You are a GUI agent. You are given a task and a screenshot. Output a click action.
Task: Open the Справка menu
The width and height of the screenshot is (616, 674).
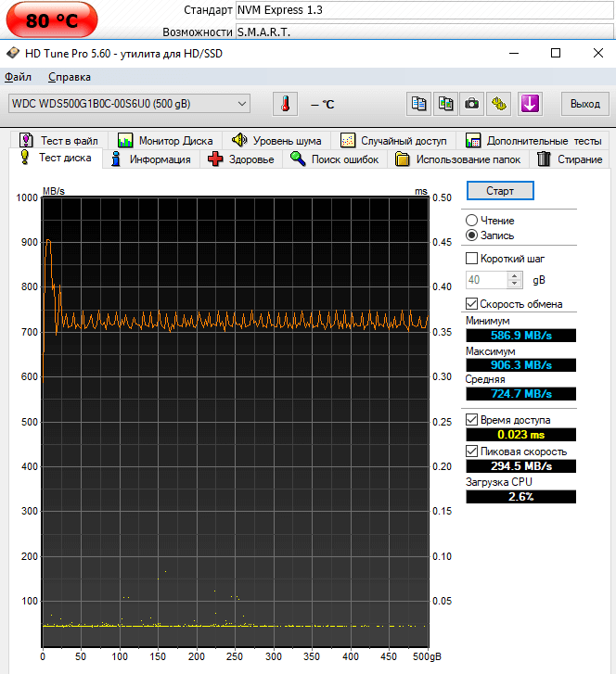click(70, 77)
